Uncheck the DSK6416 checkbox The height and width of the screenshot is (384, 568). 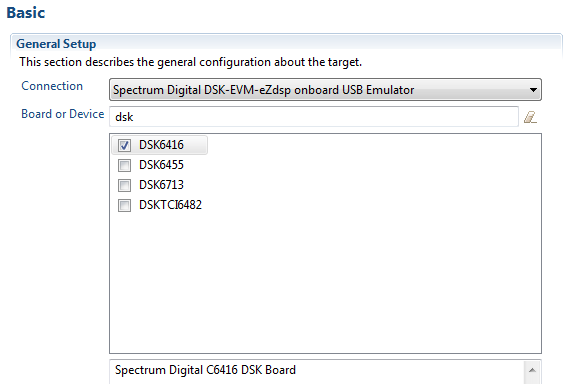[124, 145]
